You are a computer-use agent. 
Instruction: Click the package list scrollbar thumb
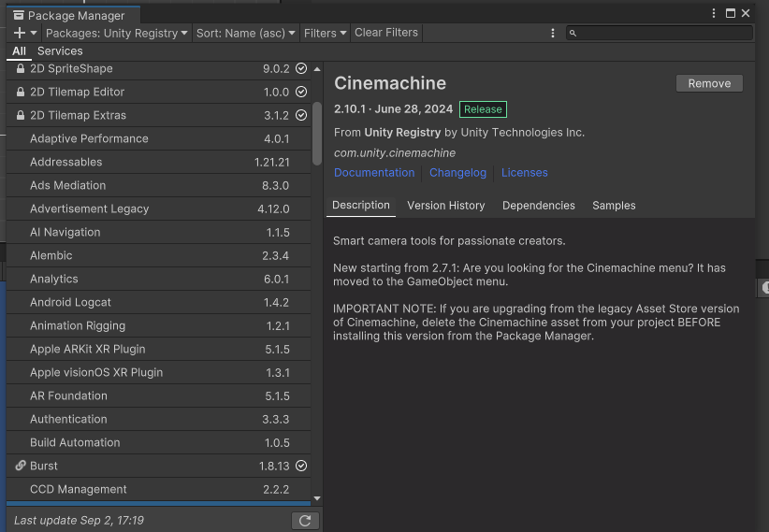click(x=317, y=133)
